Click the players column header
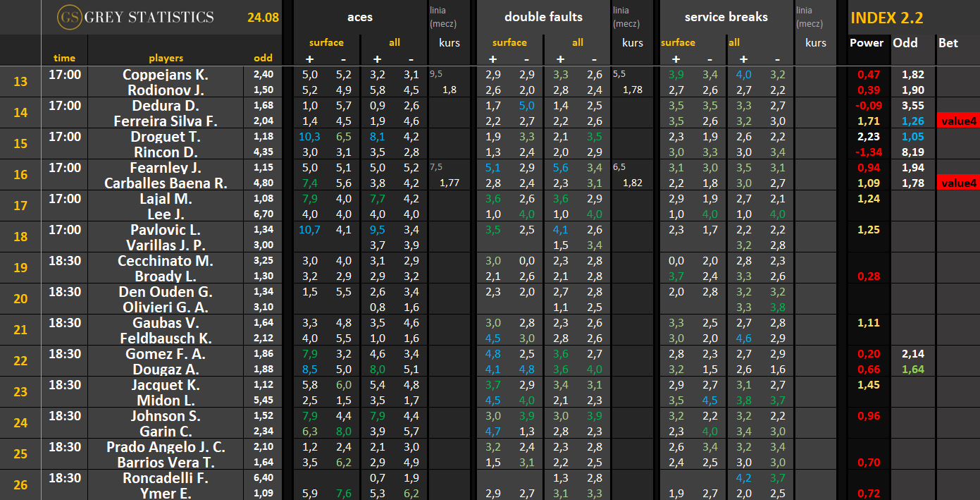This screenshot has width=980, height=500. (x=166, y=58)
